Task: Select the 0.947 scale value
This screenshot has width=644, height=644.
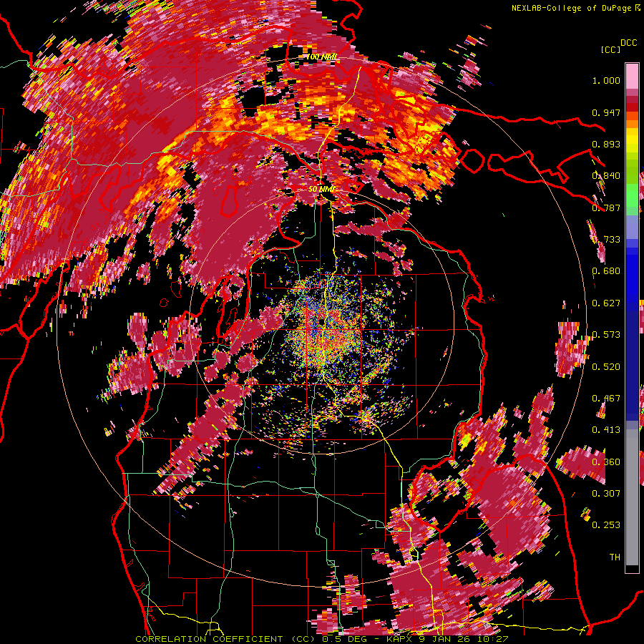Action: tap(606, 112)
